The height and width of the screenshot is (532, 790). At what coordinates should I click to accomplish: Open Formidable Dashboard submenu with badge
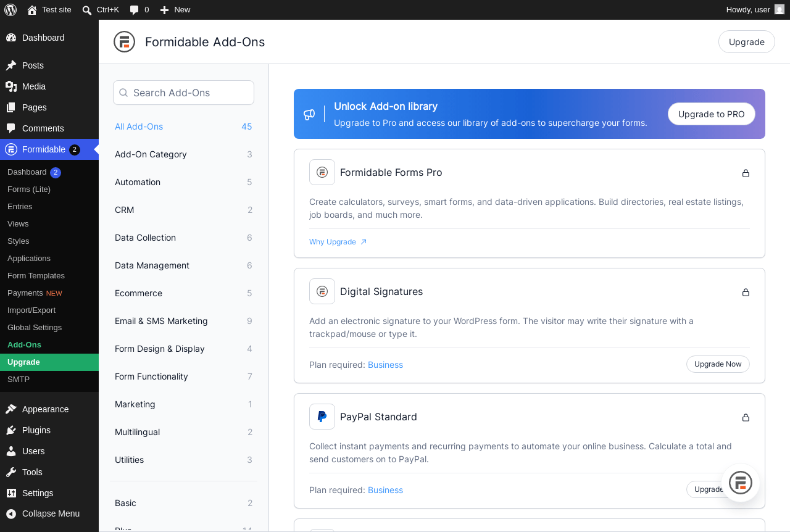[49, 172]
